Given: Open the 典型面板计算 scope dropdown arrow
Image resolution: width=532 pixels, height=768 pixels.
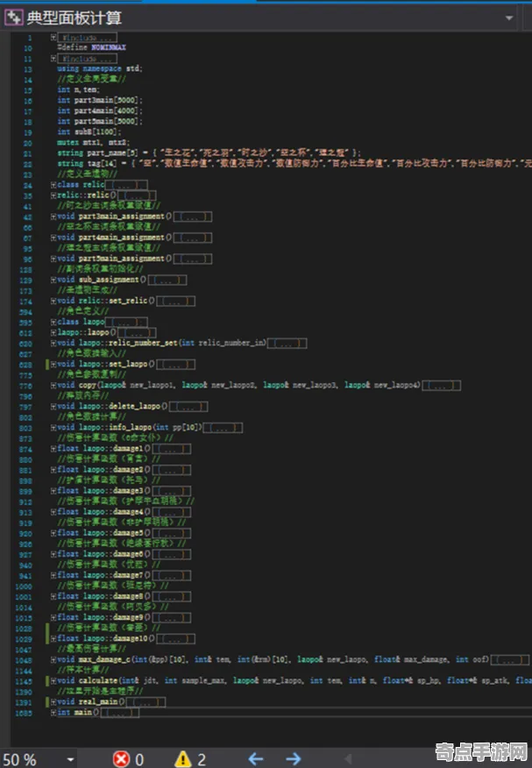Looking at the screenshot, I should point(509,18).
